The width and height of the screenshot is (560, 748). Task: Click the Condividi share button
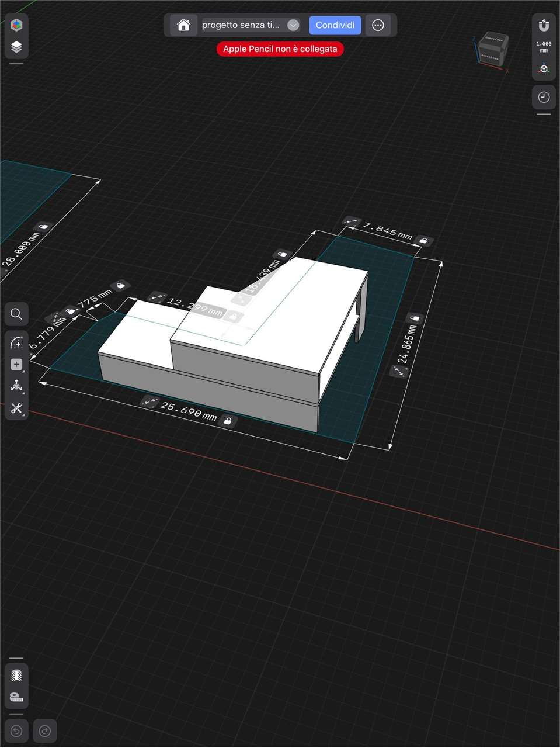[335, 25]
